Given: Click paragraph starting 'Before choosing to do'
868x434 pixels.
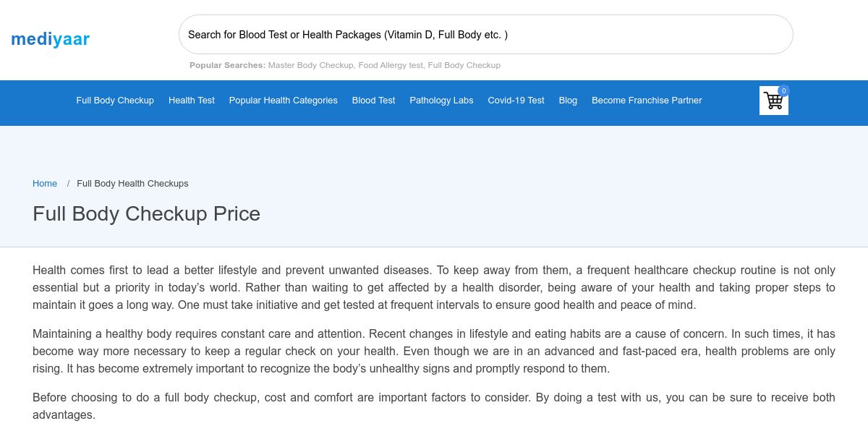Looking at the screenshot, I should pos(433,406).
